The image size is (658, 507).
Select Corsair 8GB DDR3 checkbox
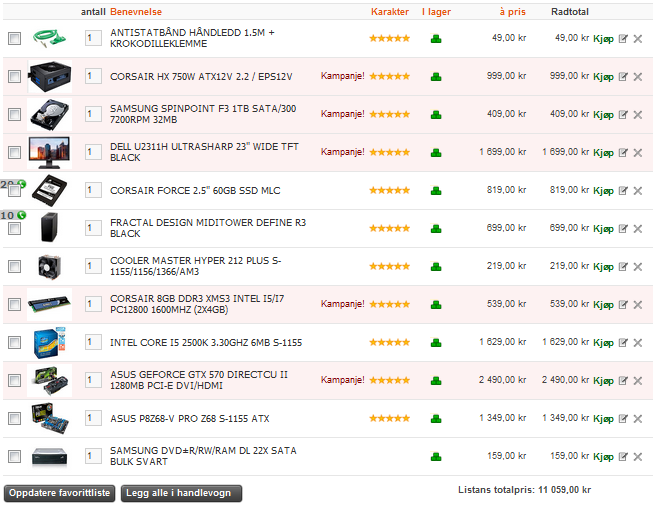(14, 304)
